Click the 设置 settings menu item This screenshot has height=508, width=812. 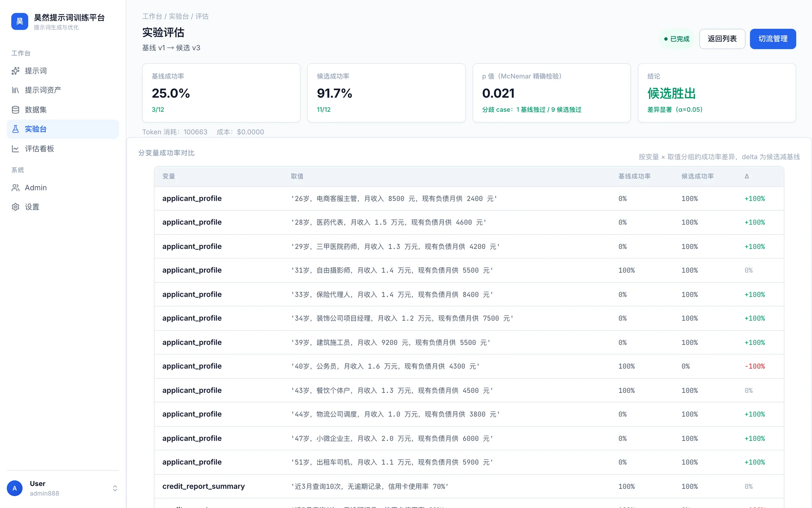[x=63, y=207]
